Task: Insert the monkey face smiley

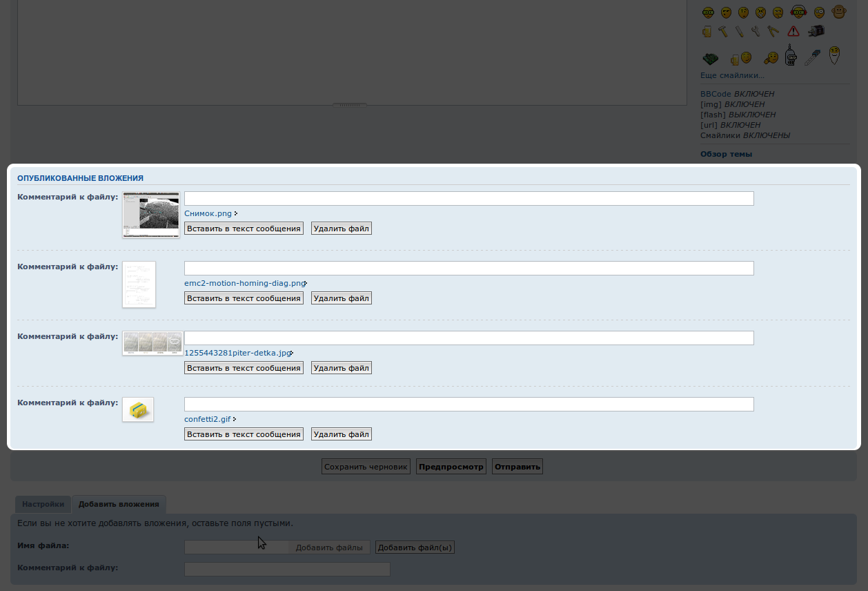Action: click(x=839, y=12)
